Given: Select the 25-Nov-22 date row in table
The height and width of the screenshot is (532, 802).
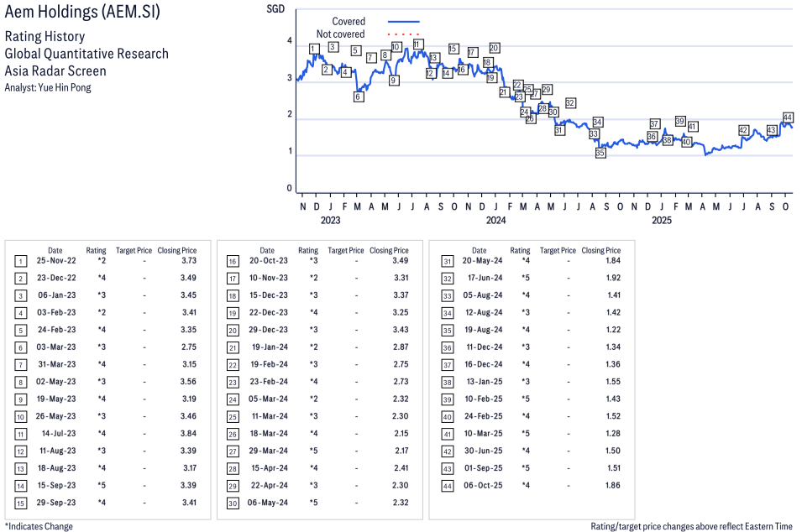Looking at the screenshot, I should pos(55,261).
